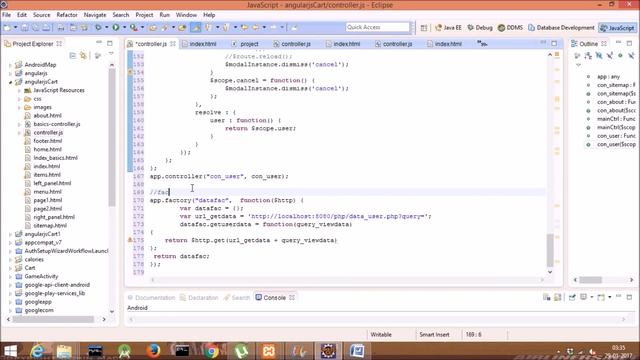Image resolution: width=640 pixels, height=360 pixels.
Task: Open the Run button dropdown arrow
Action: [124, 28]
